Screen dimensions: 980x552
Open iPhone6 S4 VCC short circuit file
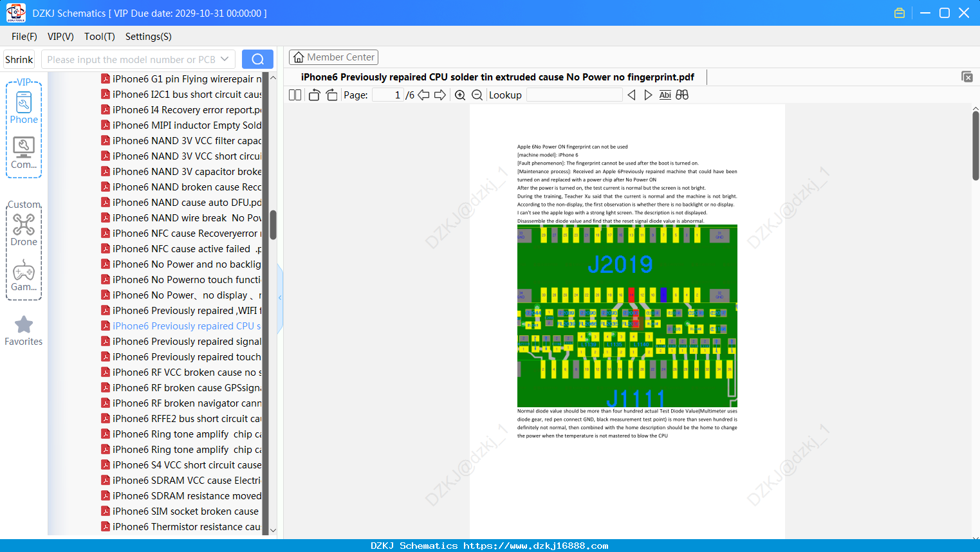(x=187, y=465)
